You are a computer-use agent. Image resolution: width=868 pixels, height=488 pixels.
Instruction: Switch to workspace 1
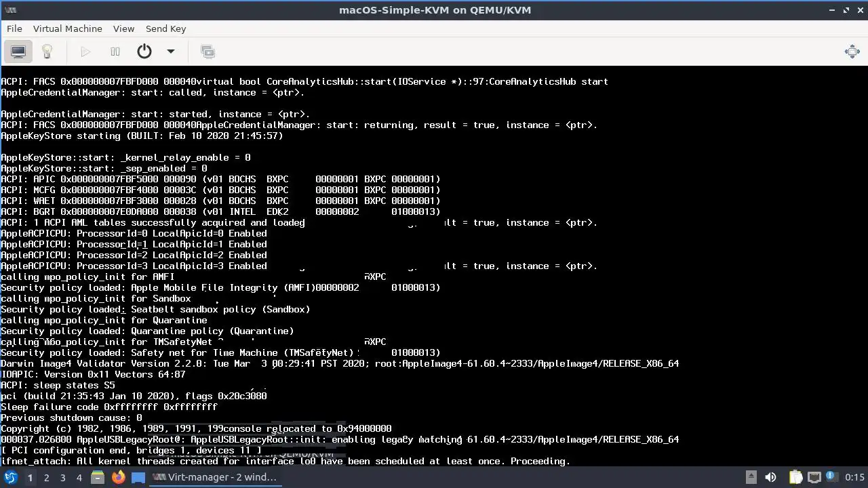pos(30,477)
